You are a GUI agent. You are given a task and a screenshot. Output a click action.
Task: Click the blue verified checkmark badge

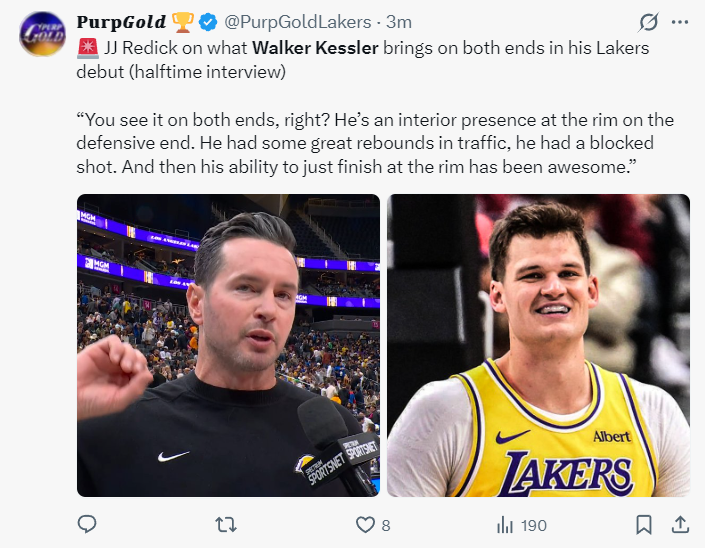(208, 22)
